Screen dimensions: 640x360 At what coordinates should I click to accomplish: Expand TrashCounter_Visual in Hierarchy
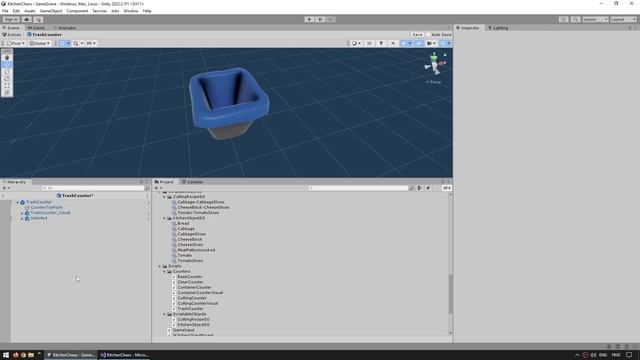tap(22, 213)
